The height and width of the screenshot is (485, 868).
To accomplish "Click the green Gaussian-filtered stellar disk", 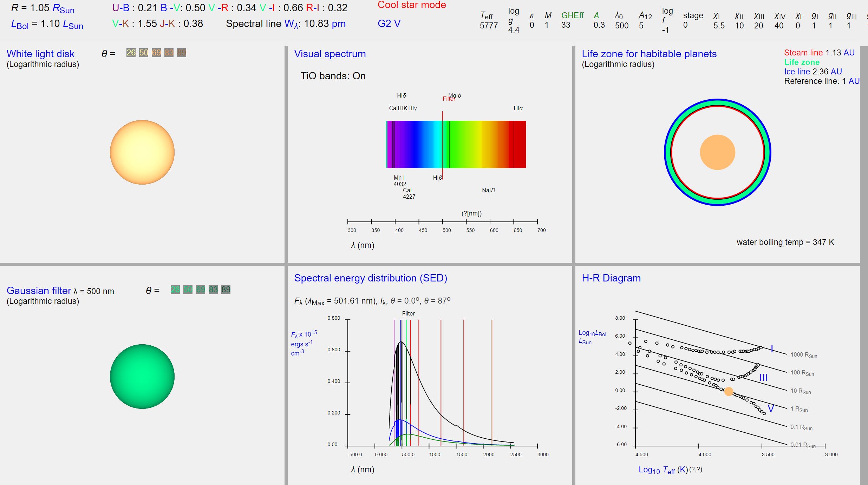I will (142, 376).
